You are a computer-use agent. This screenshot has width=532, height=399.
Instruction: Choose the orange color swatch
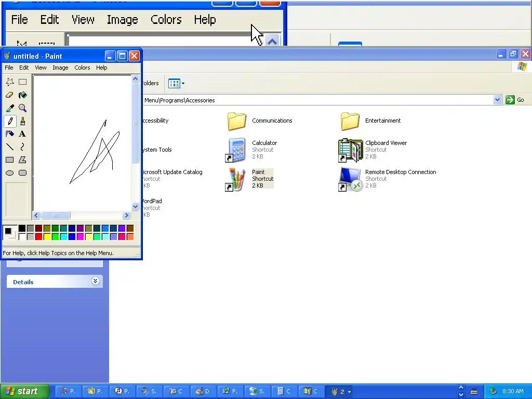(x=130, y=236)
